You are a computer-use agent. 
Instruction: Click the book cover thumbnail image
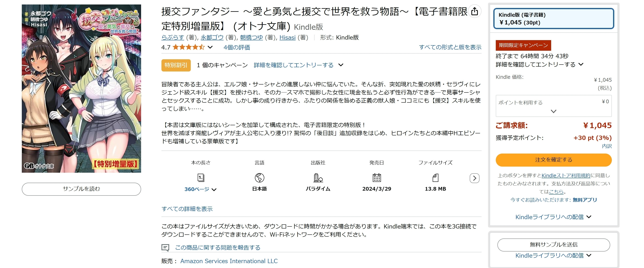point(81,89)
